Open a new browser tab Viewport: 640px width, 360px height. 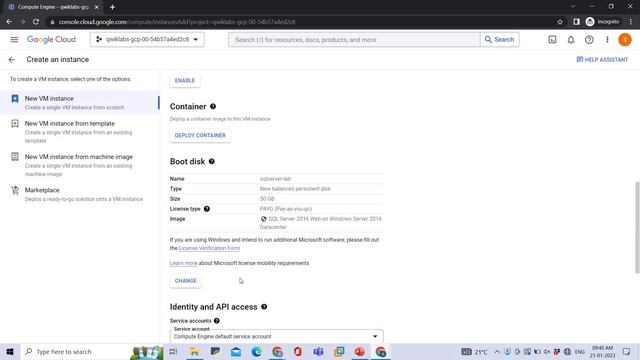(112, 7)
